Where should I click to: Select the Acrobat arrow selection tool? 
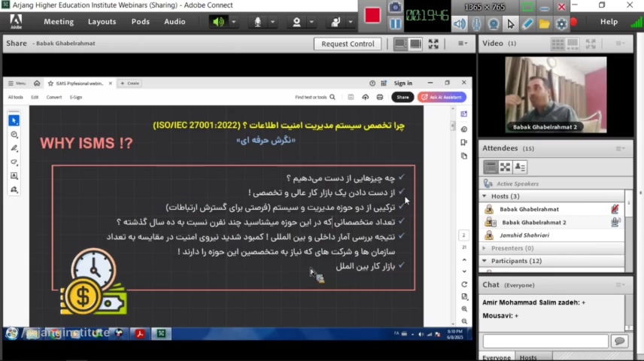[14, 120]
